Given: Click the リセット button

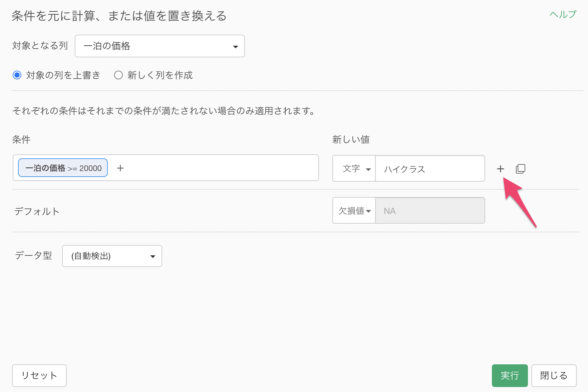Looking at the screenshot, I should point(39,375).
